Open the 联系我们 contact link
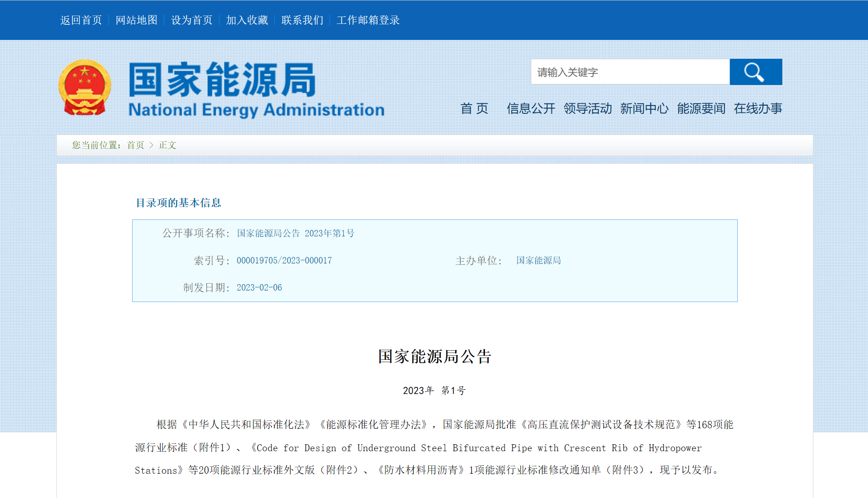The height and width of the screenshot is (498, 868). coord(302,20)
